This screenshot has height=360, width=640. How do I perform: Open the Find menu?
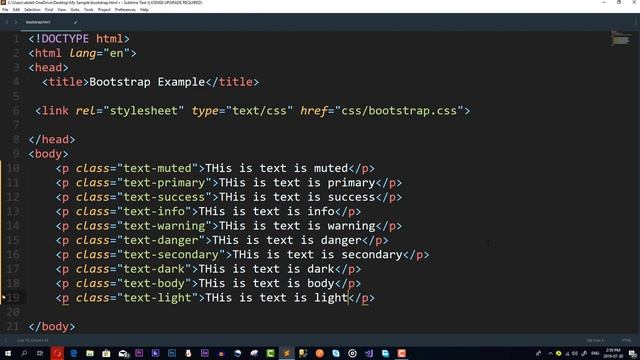coord(49,9)
